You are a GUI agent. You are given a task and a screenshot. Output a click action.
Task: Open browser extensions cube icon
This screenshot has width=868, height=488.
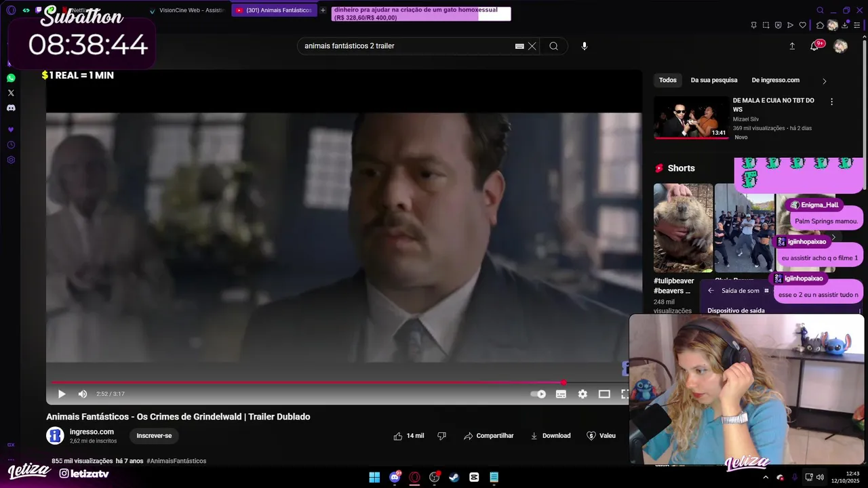(x=819, y=25)
